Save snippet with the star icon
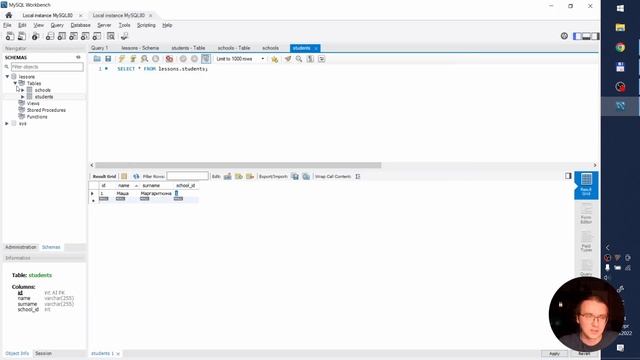640x360 pixels. click(275, 59)
